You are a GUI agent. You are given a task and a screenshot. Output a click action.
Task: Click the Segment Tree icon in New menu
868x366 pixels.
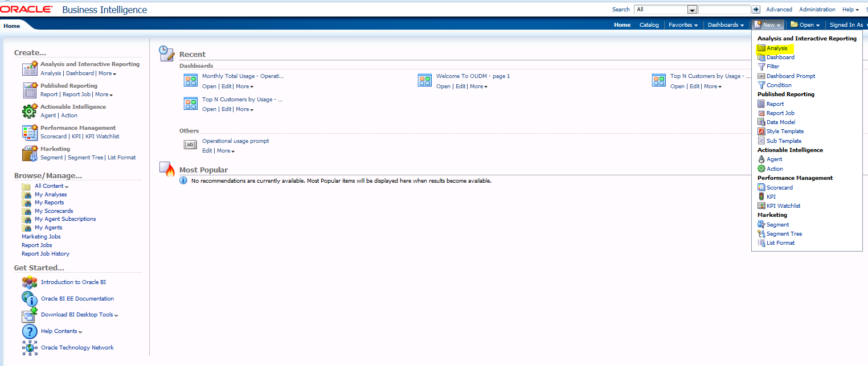pyautogui.click(x=761, y=234)
